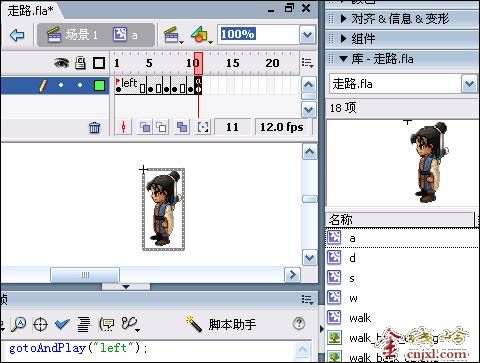Click the Show Code Hint icon
Image resolution: width=480 pixels, height=363 pixels.
coord(107,324)
